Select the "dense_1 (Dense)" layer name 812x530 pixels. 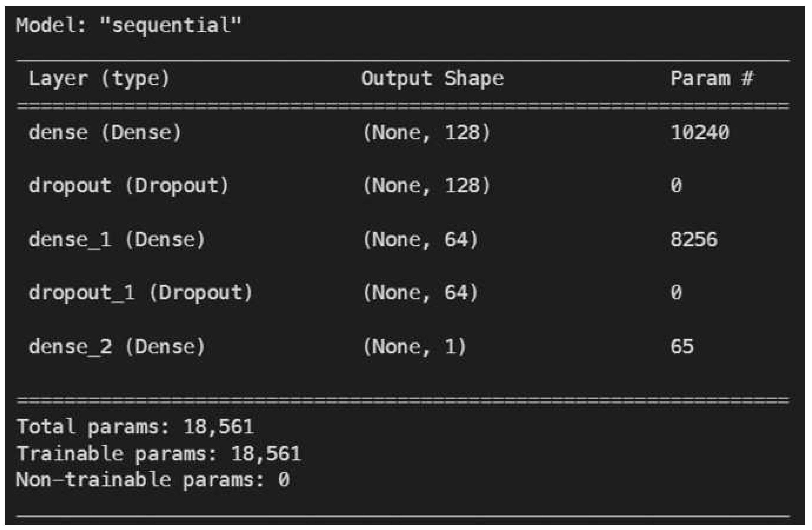pyautogui.click(x=117, y=239)
